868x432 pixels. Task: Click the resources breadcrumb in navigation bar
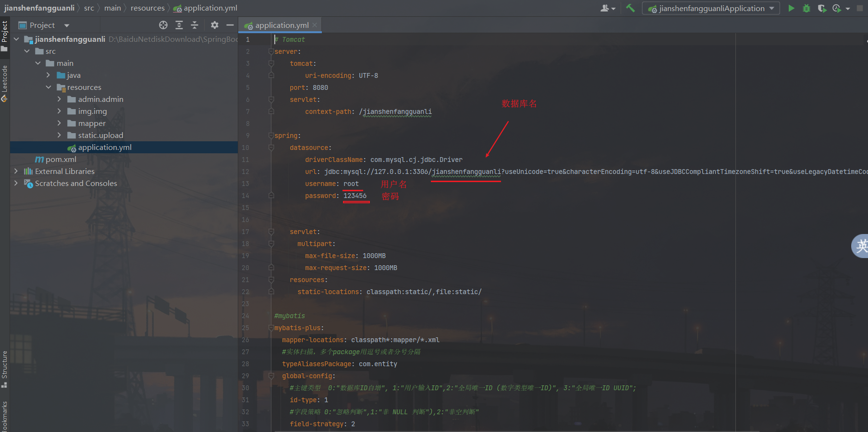[x=147, y=8]
